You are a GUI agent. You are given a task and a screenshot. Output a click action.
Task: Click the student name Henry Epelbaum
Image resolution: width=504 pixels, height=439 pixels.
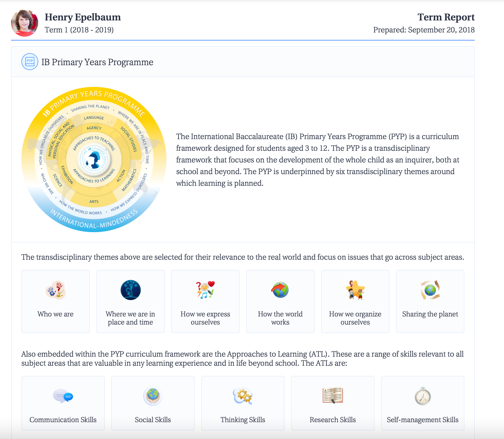tap(83, 17)
